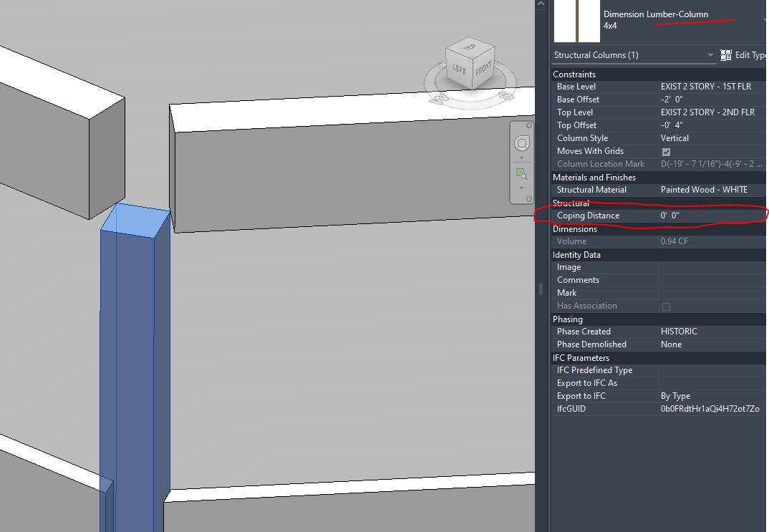
Task: Click the Properties panel scrollbar thumb
Action: click(x=541, y=289)
